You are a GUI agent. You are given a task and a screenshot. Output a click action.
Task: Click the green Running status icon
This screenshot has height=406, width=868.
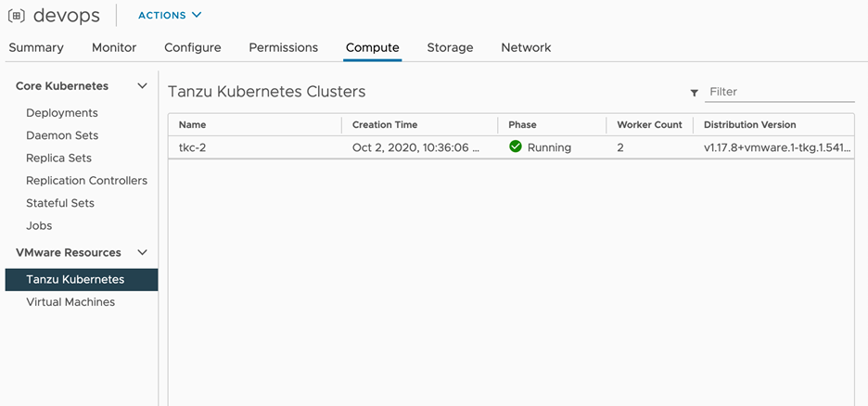[x=516, y=147]
